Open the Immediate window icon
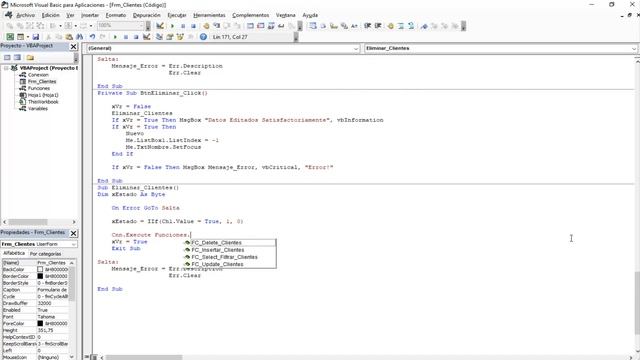The image size is (640, 360). click(x=260, y=26)
